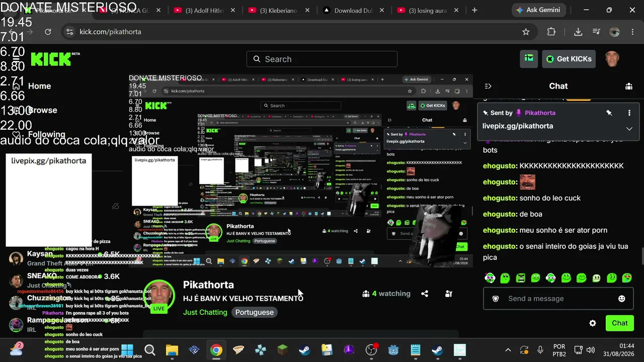Click the POR PTB2 language indicator
The image size is (644, 362).
point(559,350)
